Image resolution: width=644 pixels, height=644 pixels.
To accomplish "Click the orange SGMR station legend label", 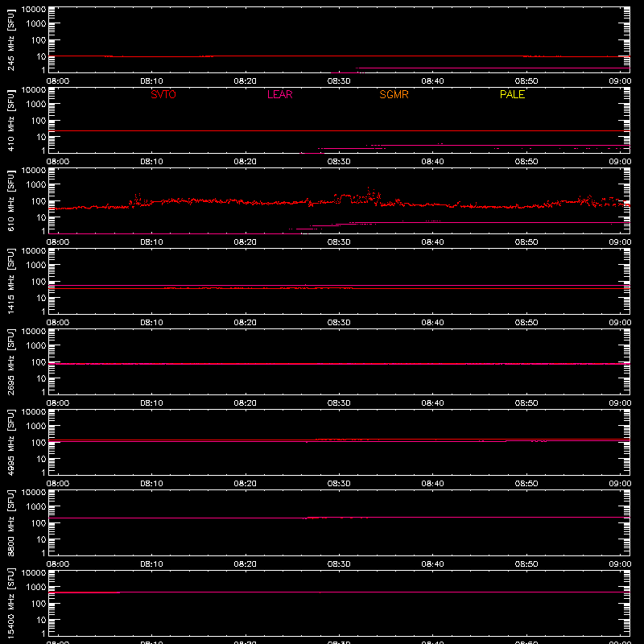I will (394, 94).
